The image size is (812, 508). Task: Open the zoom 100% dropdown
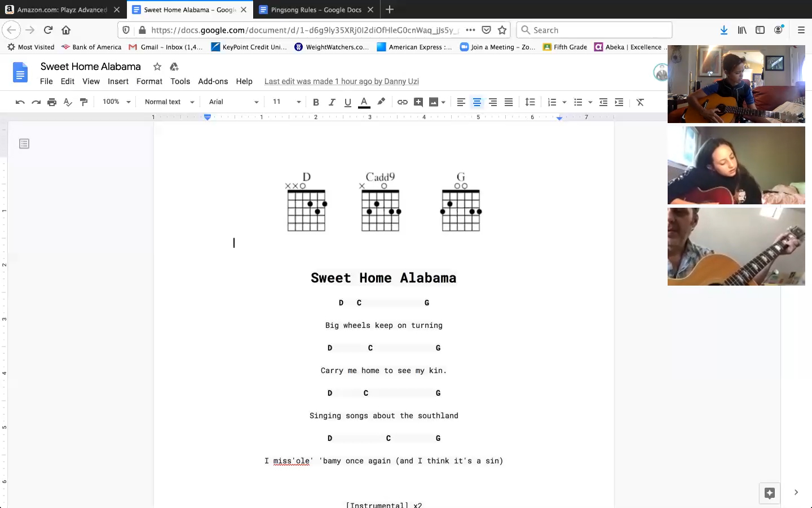click(116, 102)
